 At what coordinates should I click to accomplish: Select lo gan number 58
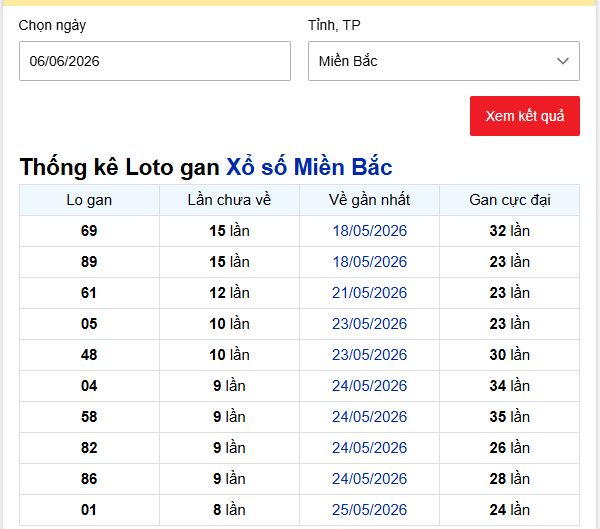point(89,417)
